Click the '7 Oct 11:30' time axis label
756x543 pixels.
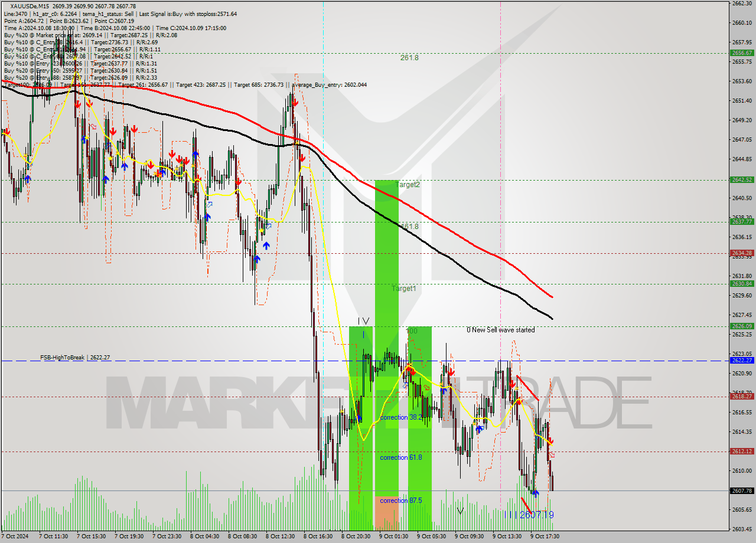[x=54, y=537]
